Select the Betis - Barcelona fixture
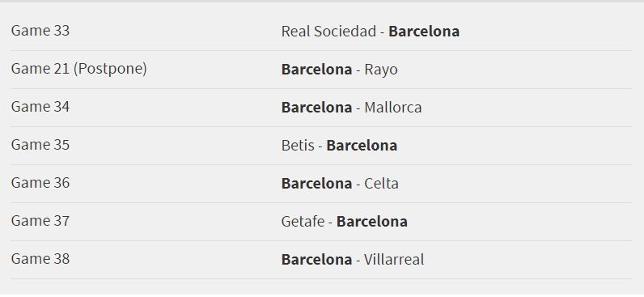This screenshot has height=297, width=644. pyautogui.click(x=339, y=146)
